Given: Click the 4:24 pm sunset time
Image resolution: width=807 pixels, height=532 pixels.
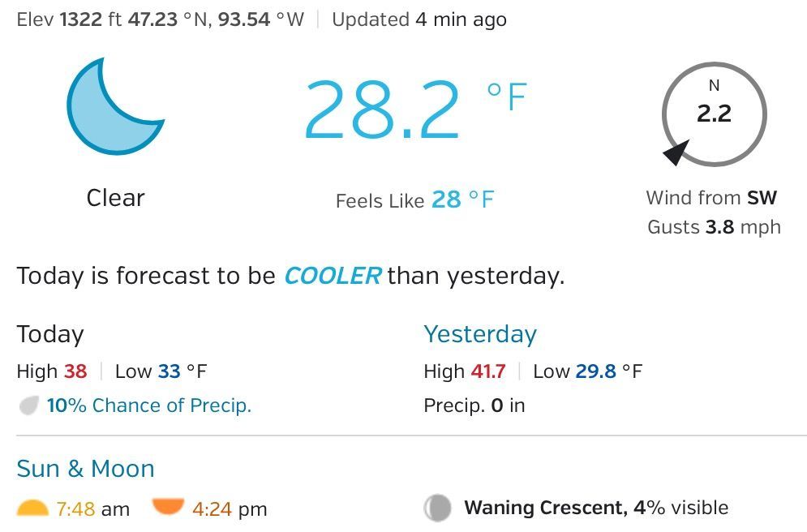Looking at the screenshot, I should point(230,509).
